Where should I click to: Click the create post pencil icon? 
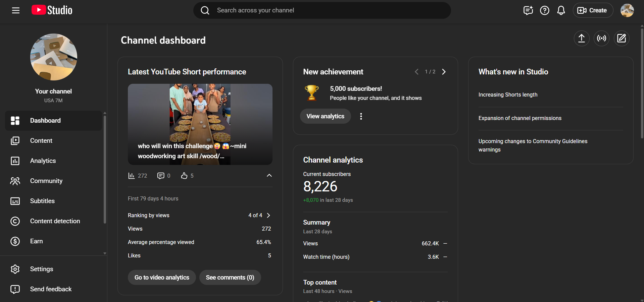[x=622, y=38]
